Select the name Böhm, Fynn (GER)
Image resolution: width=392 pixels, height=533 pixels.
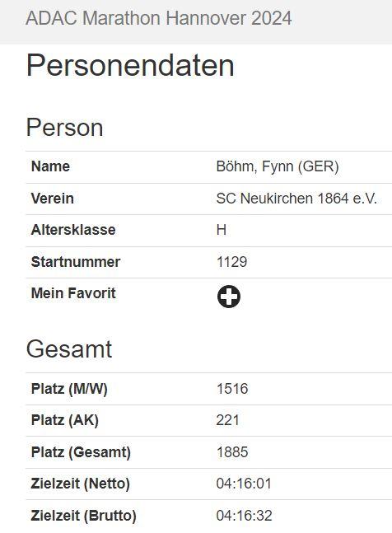[x=278, y=166]
